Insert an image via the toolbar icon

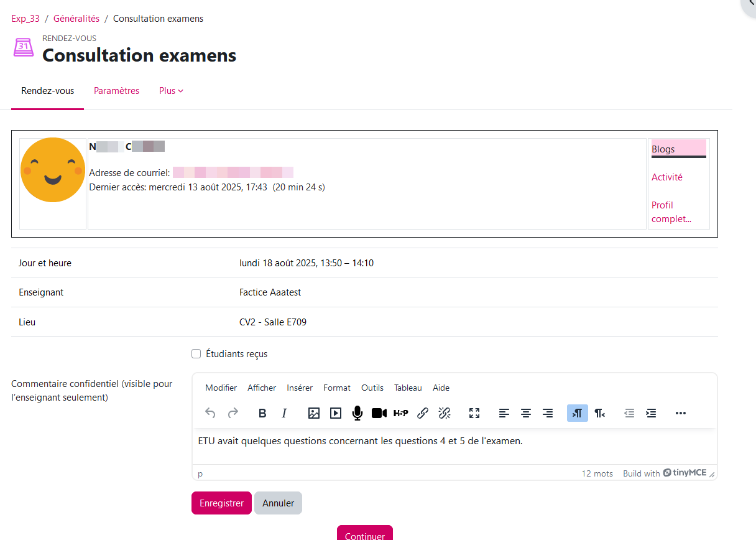click(x=314, y=413)
